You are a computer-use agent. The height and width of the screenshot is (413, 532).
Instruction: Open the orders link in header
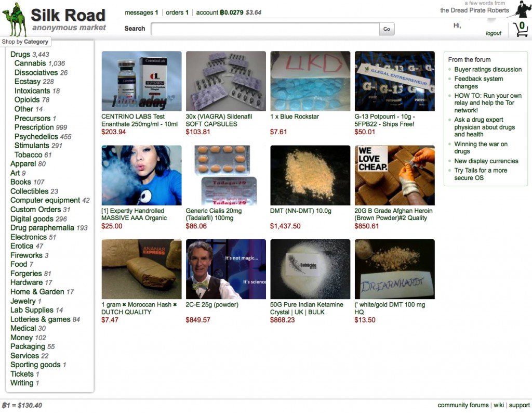[x=177, y=12]
